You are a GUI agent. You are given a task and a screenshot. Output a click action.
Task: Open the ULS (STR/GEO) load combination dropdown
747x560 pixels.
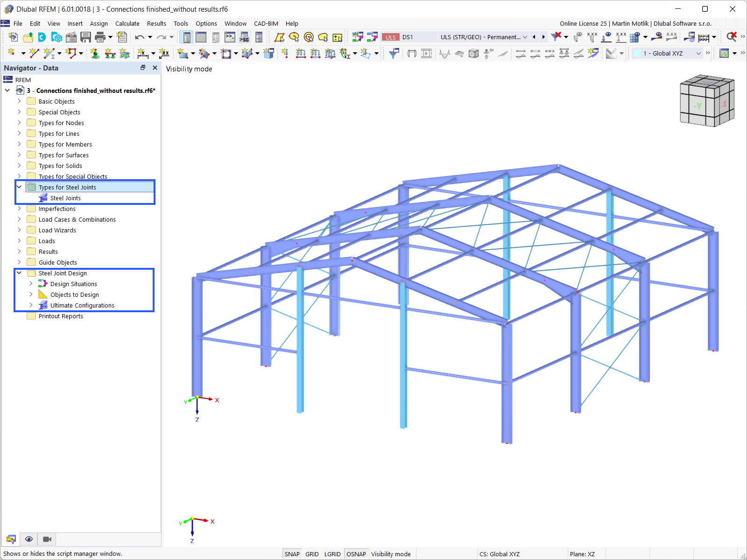tap(526, 37)
